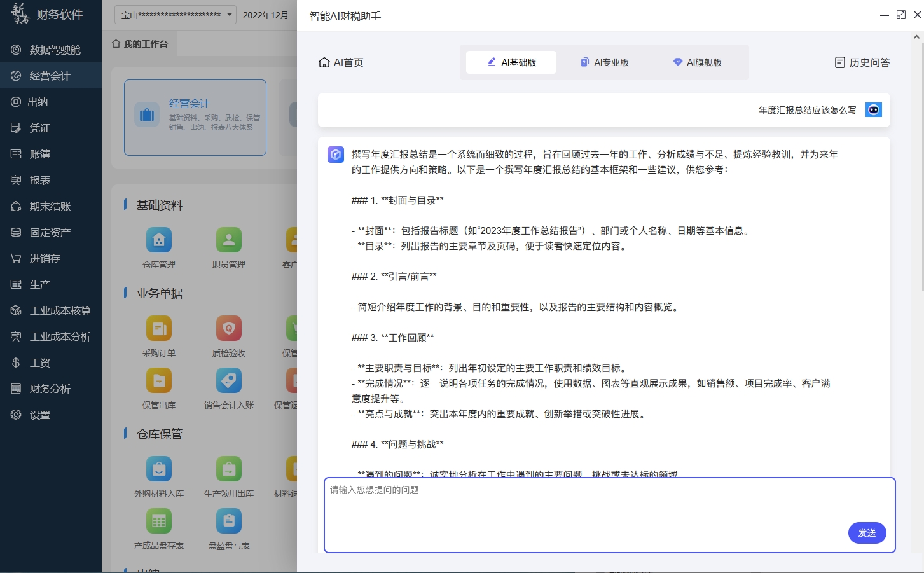Click 工业成本核算 icon in sidebar
This screenshot has height=573, width=924.
(16, 310)
